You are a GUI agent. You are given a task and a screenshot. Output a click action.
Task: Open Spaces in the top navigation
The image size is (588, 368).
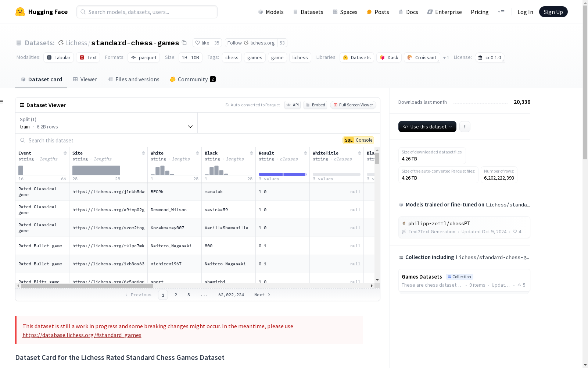pos(345,12)
